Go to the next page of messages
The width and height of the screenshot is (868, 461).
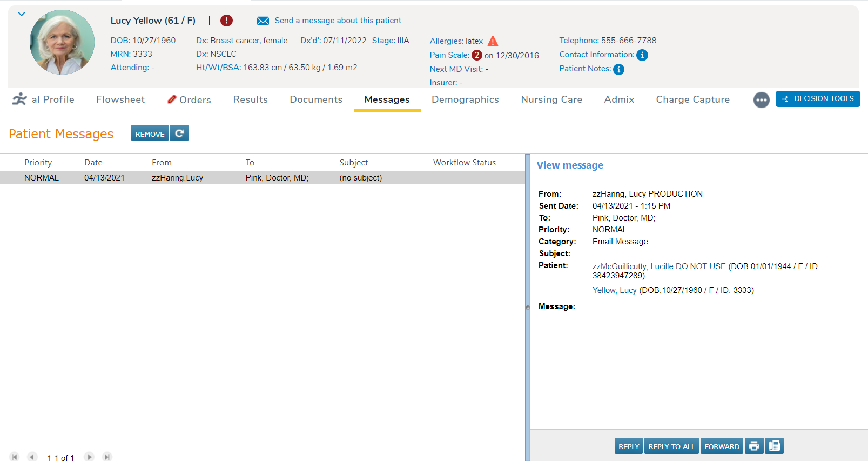(90, 457)
